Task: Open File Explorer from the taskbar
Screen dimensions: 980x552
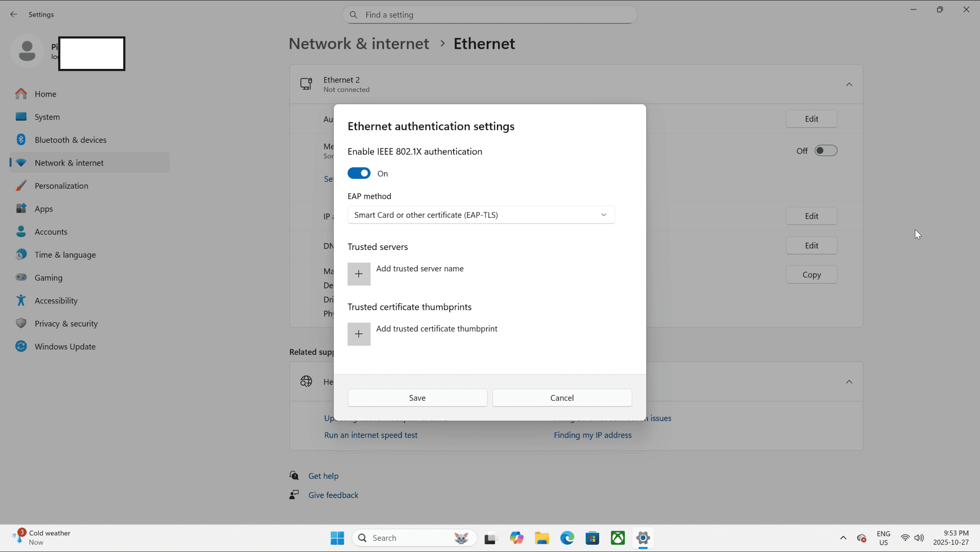Action: pyautogui.click(x=542, y=538)
